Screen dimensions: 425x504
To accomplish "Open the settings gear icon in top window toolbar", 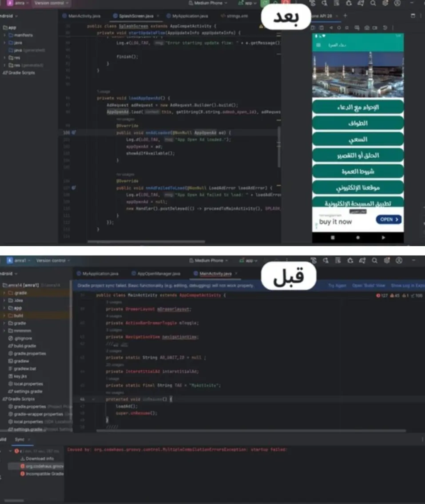I will tap(385, 3).
